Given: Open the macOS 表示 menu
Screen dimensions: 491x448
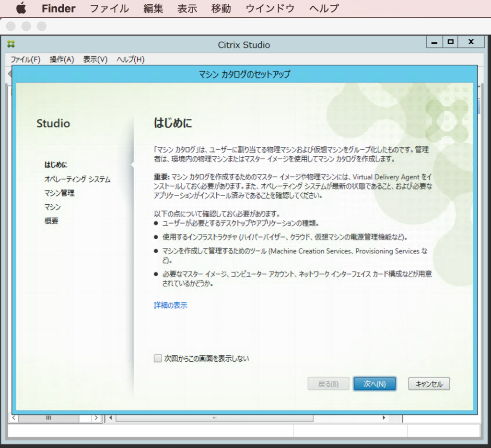Looking at the screenshot, I should [187, 9].
